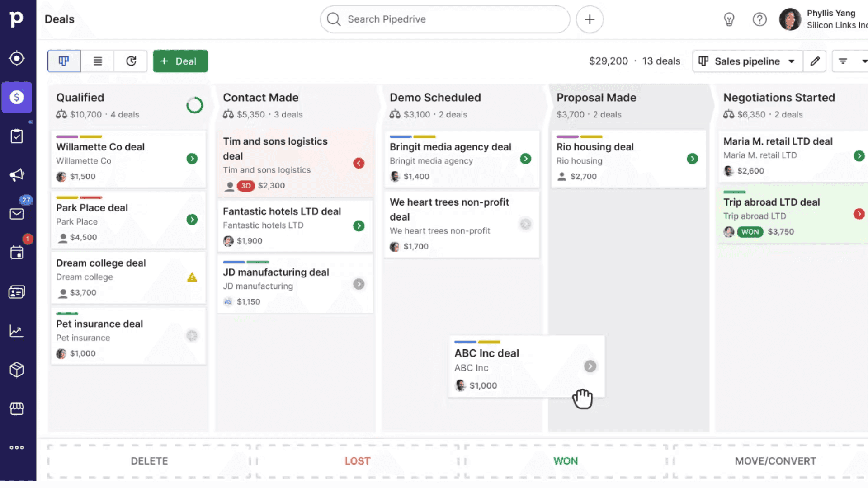The height and width of the screenshot is (488, 868).
Task: Click the Qualified weighted value scale icon
Action: [61, 114]
